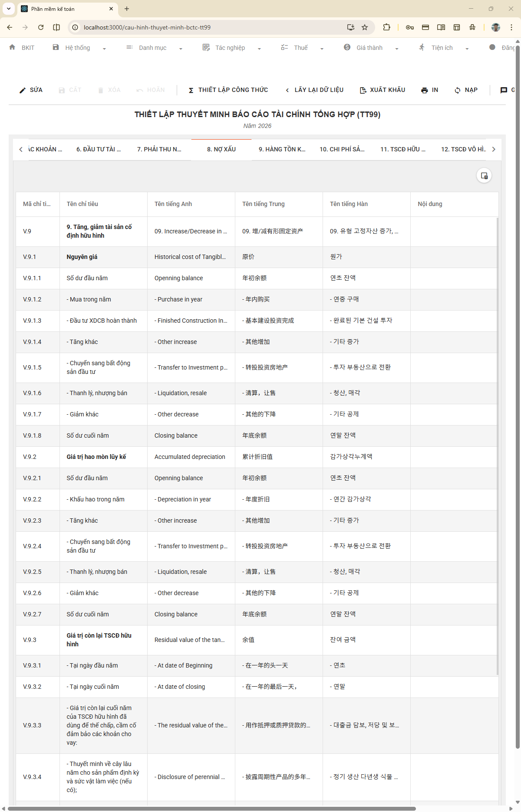Screen dimensions: 521x812
Task: Open the tab search dropdown arrow
Action: coord(9,9)
